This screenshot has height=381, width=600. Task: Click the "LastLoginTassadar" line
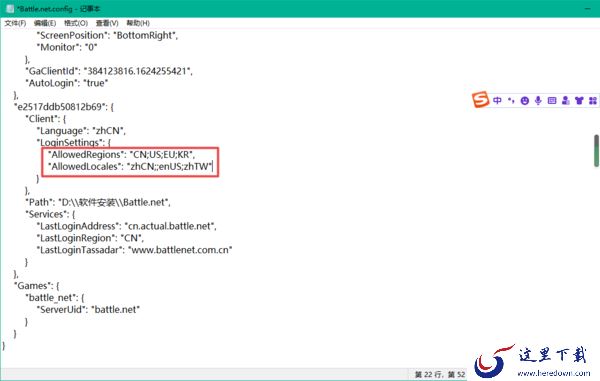tap(134, 250)
